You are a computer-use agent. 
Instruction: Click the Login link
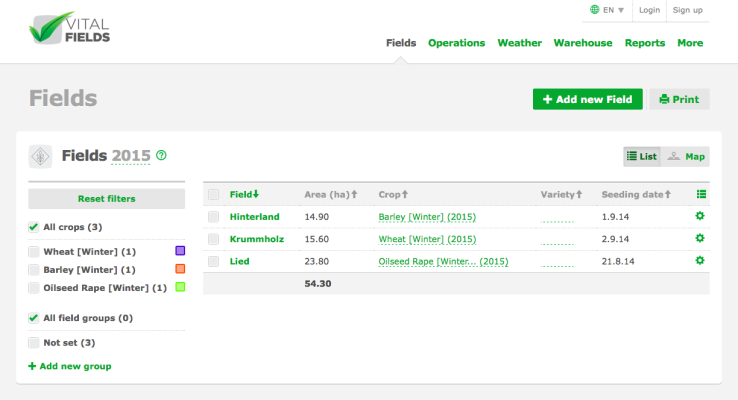[x=650, y=10]
